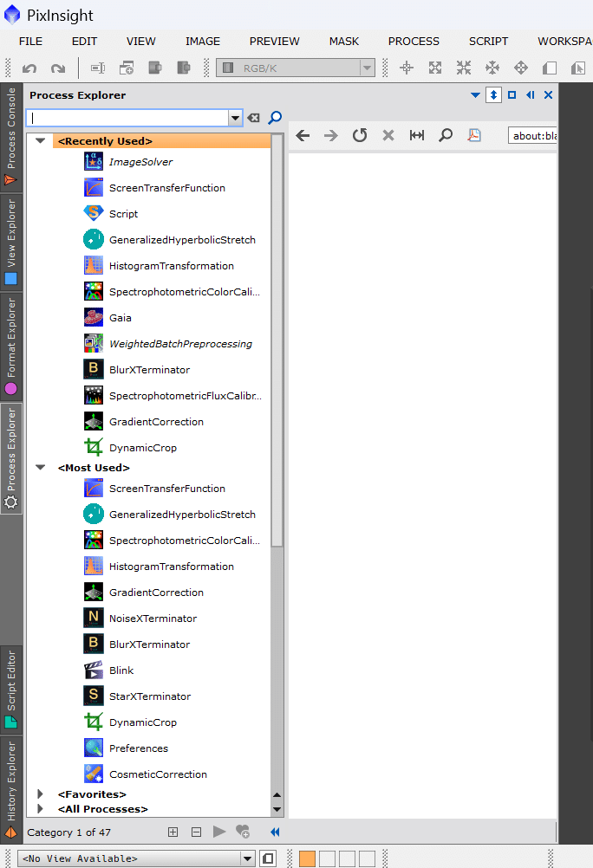Image resolution: width=593 pixels, height=868 pixels.
Task: Select Gaia process
Action: [121, 318]
